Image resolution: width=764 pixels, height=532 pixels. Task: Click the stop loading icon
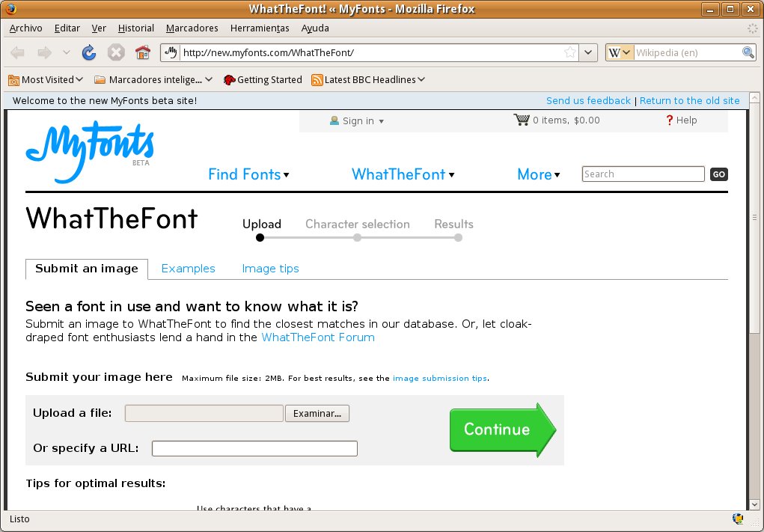coord(116,52)
